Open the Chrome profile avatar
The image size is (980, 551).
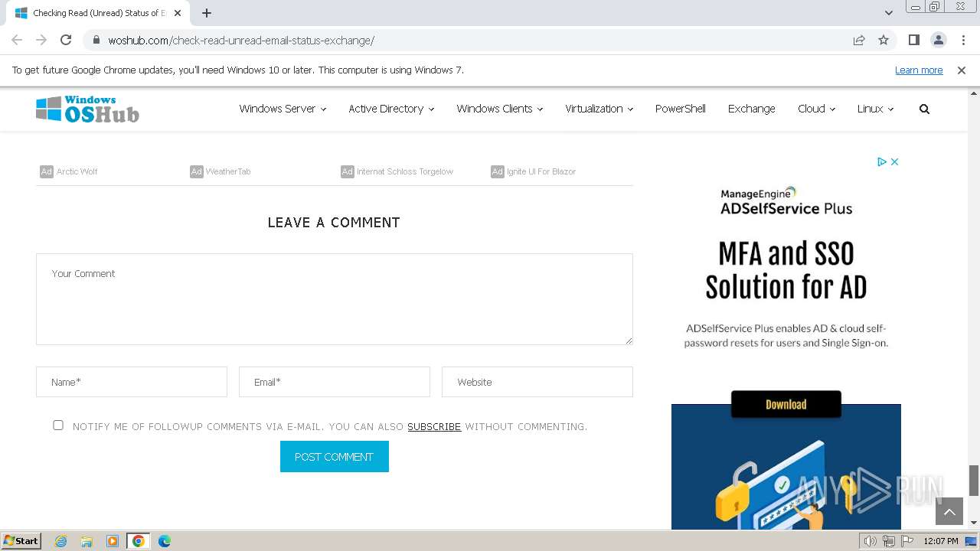[x=938, y=40]
